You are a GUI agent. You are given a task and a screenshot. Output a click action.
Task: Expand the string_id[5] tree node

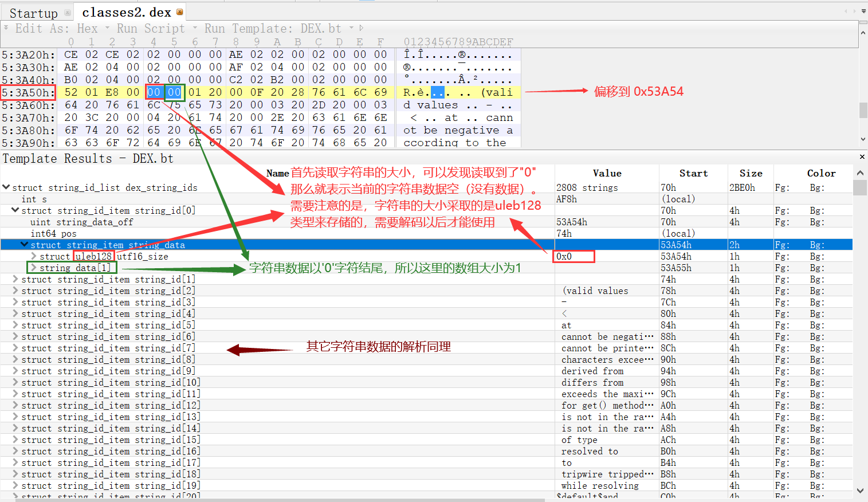(15, 325)
